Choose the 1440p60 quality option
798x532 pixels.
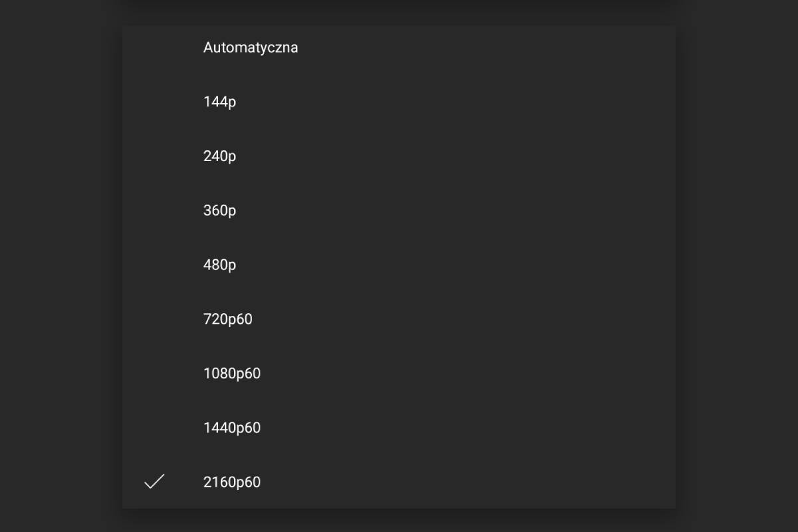[x=399, y=428]
